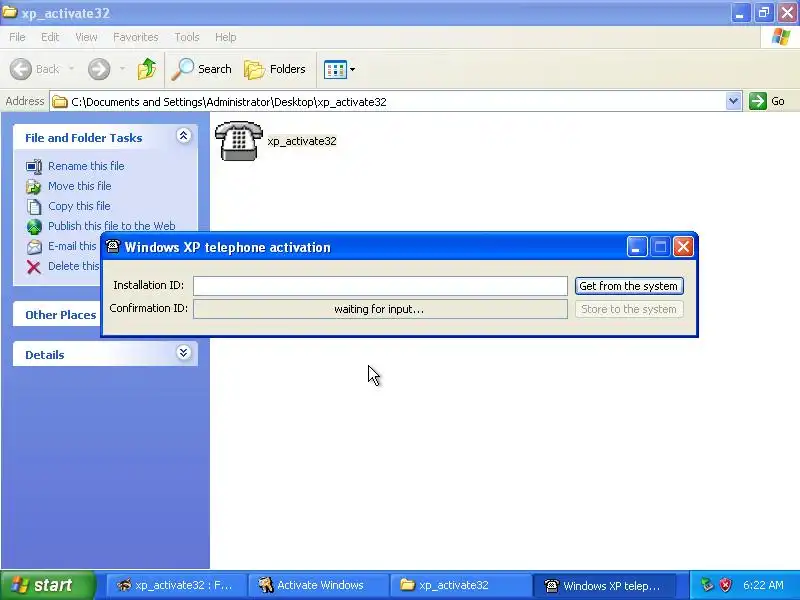The height and width of the screenshot is (600, 800).
Task: Switch to the xp_activate32 : F... taskbar item
Action: click(x=176, y=585)
